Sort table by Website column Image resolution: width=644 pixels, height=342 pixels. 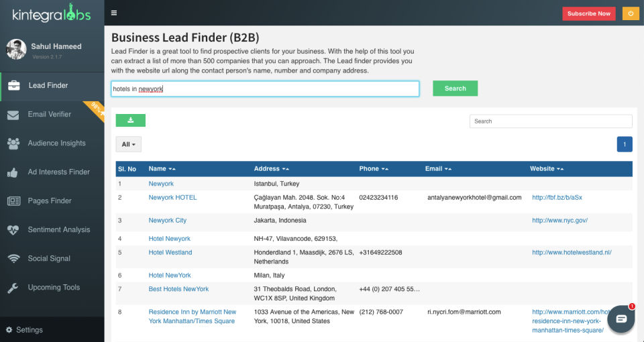[547, 169]
